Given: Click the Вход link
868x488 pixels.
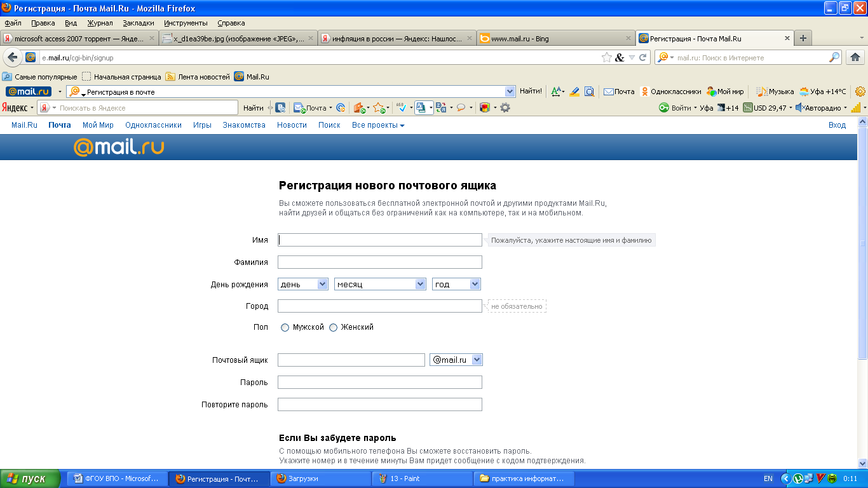Looking at the screenshot, I should tap(837, 125).
